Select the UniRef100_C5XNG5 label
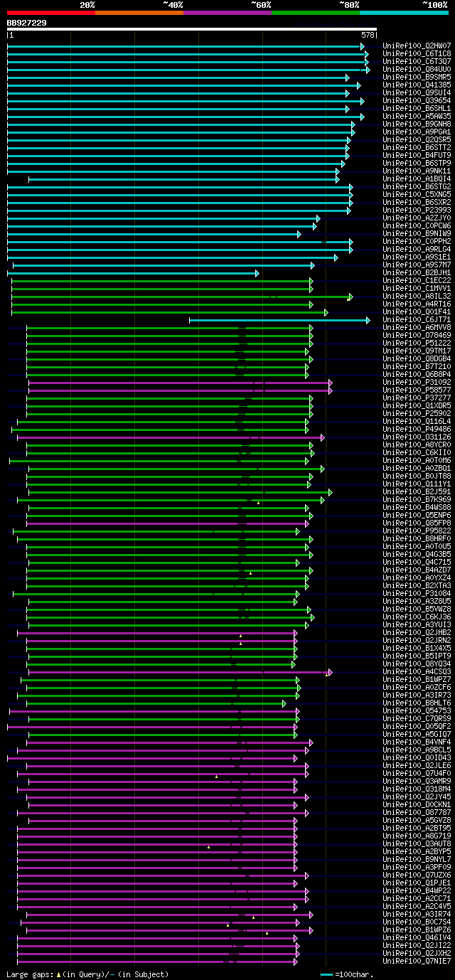This screenshot has width=455, height=980. click(417, 194)
